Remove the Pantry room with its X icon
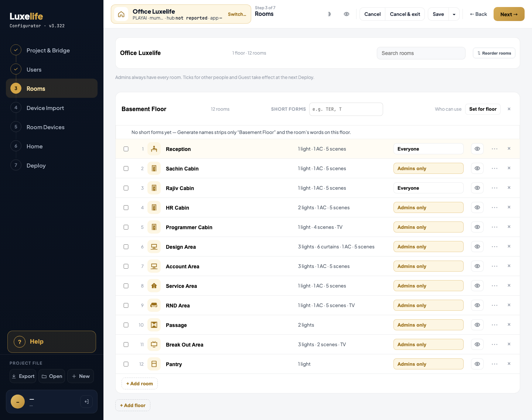The width and height of the screenshot is (532, 420). click(x=509, y=364)
